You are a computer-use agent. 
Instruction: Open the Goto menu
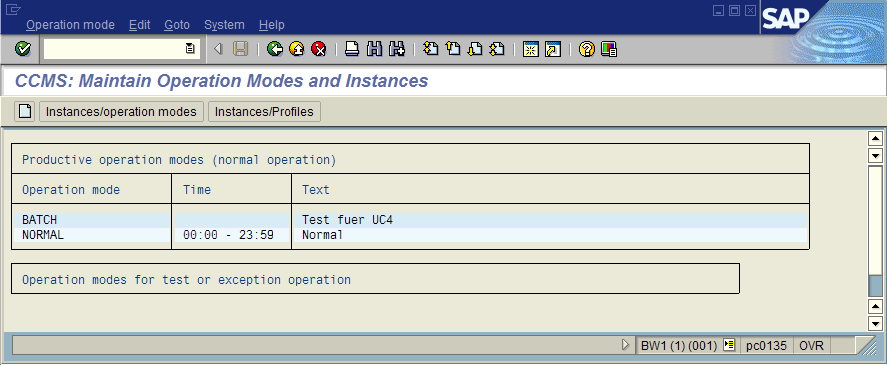[177, 25]
